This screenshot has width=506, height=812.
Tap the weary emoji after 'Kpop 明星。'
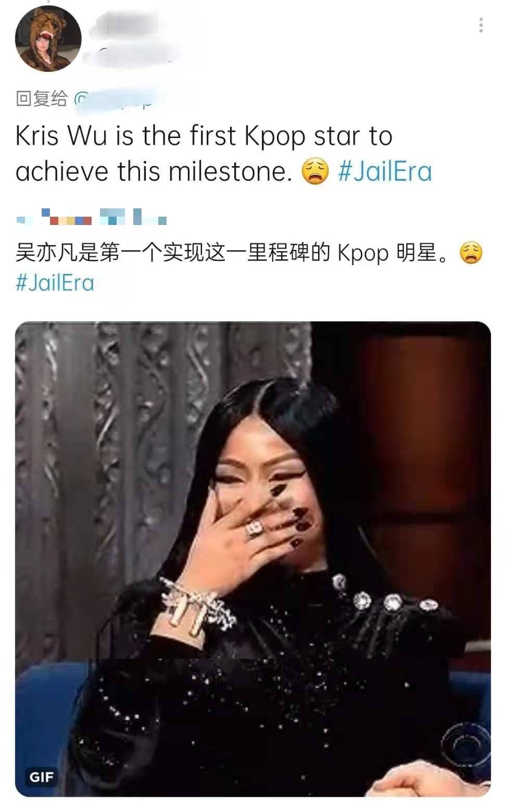tap(471, 253)
